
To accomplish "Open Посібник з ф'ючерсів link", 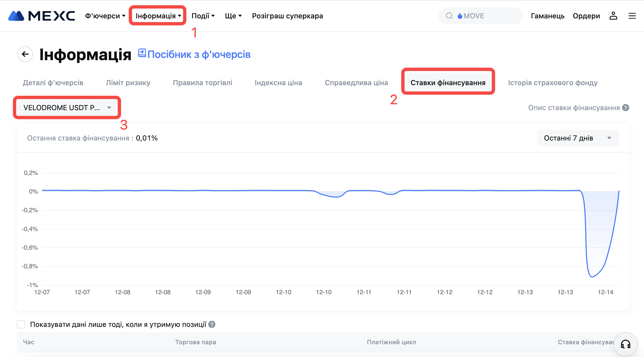I will pyautogui.click(x=199, y=54).
